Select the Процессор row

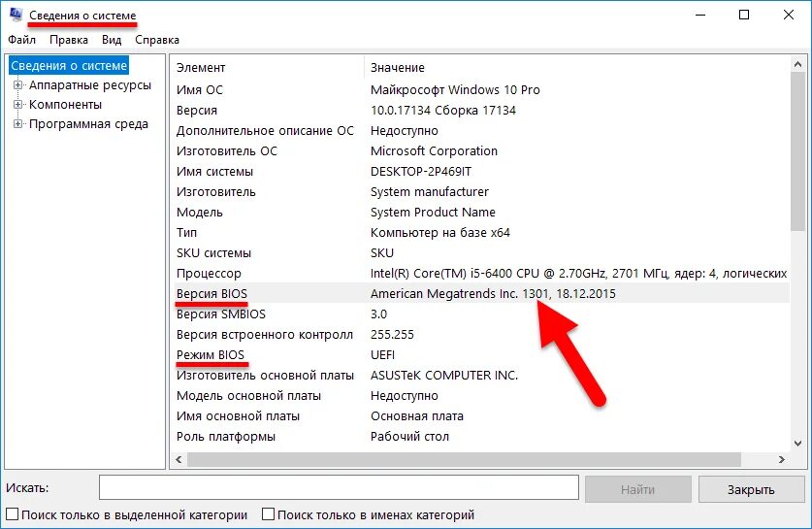click(480, 273)
